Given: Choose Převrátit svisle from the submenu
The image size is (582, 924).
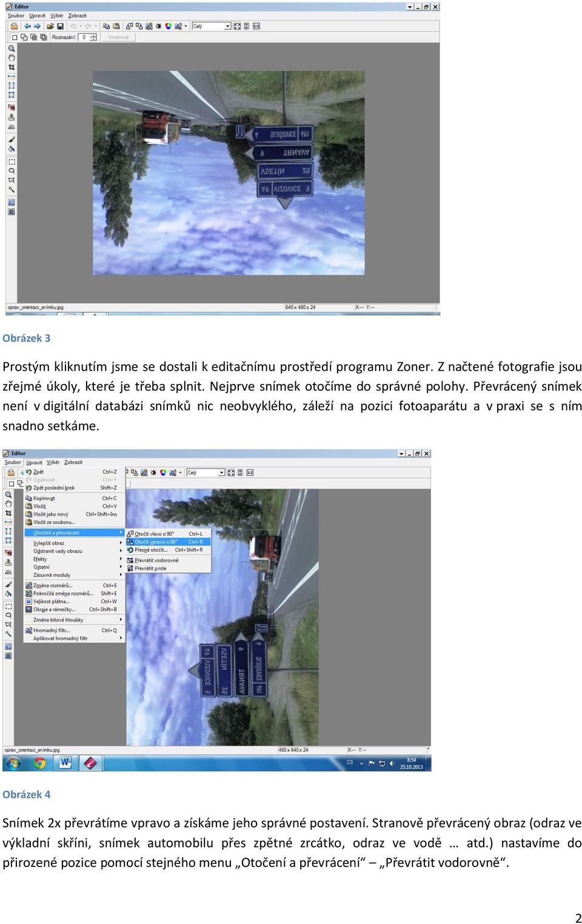Looking at the screenshot, I should coord(168,568).
